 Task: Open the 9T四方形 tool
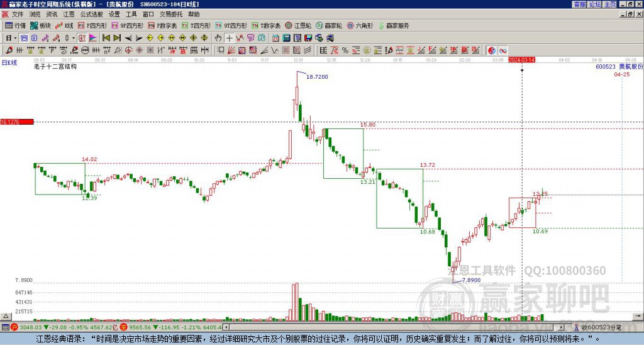pos(231,25)
